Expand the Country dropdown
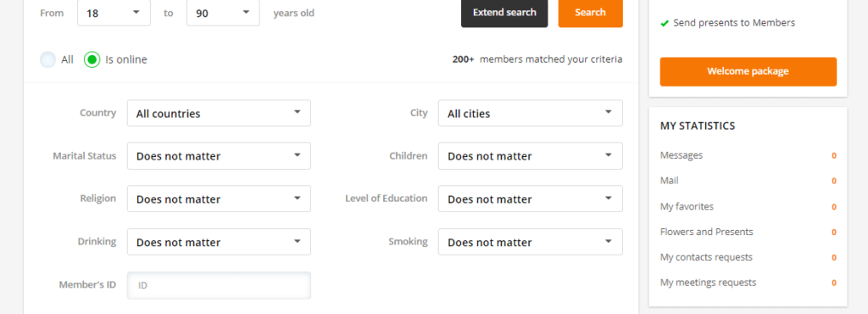This screenshot has height=314, width=868. (x=219, y=113)
